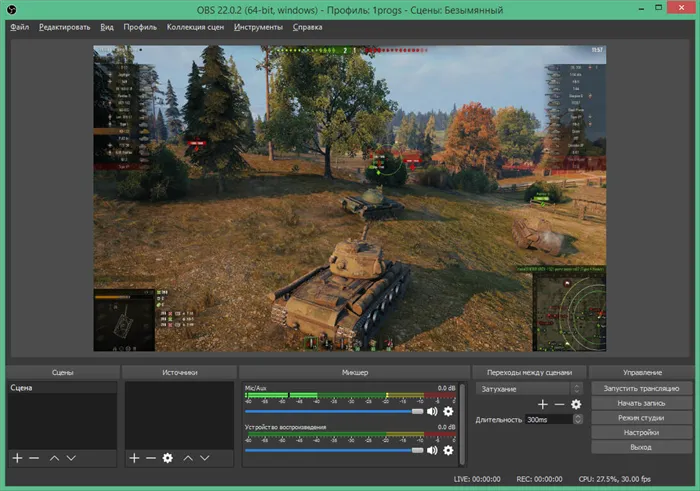
Task: Open the Инструменты menu
Action: (x=258, y=27)
